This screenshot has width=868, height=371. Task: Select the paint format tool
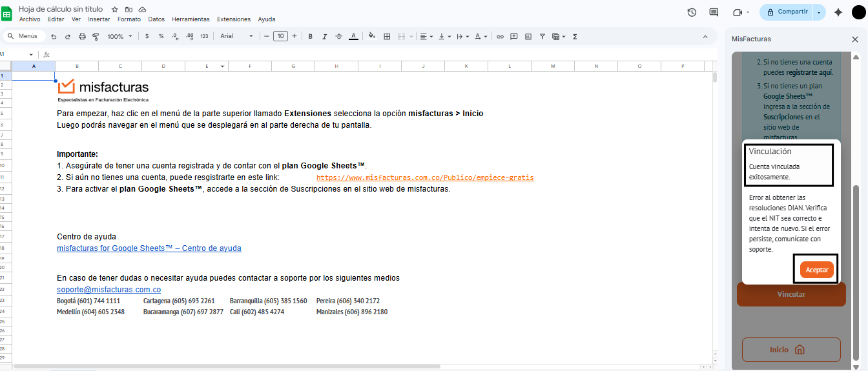[96, 37]
